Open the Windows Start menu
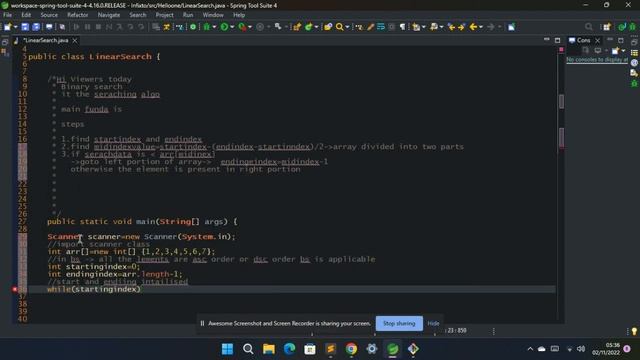The height and width of the screenshot is (360, 640). (227, 349)
